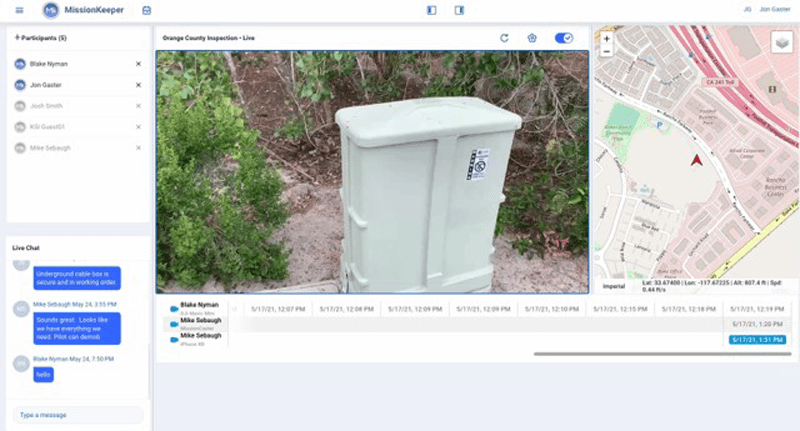Open the map layers selector

(x=782, y=42)
